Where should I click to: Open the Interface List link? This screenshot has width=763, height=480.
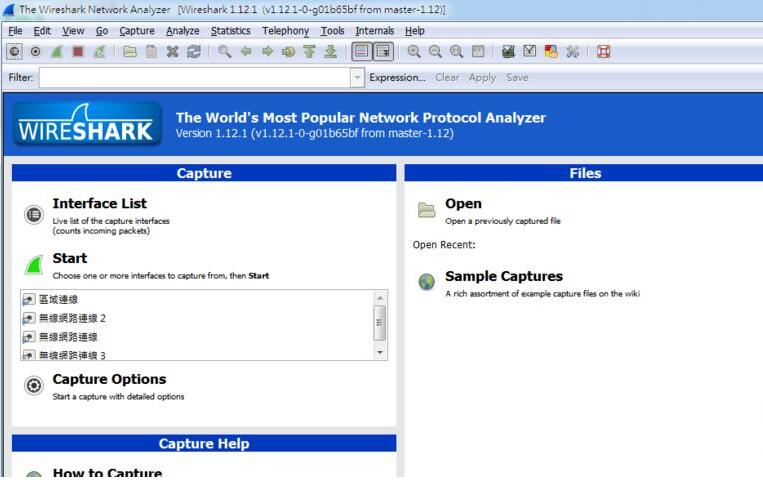(x=99, y=204)
